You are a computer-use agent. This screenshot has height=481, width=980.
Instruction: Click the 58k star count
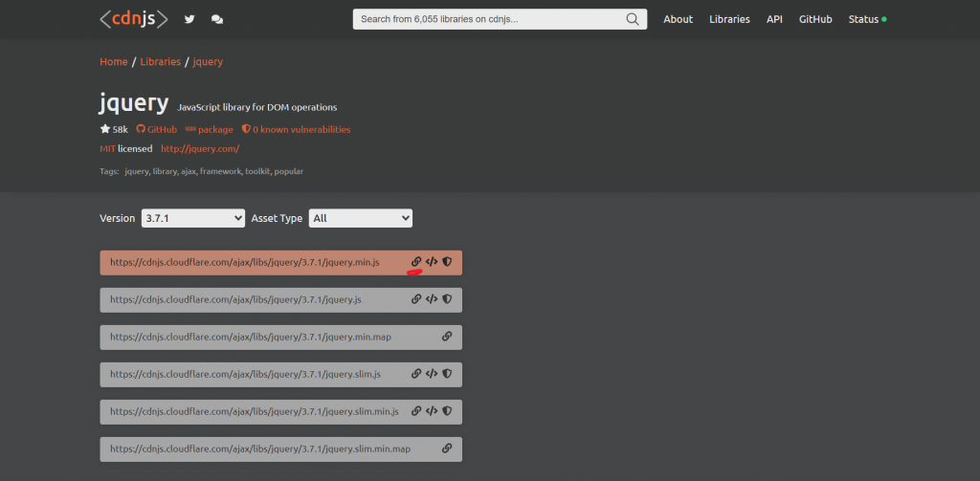pyautogui.click(x=114, y=129)
